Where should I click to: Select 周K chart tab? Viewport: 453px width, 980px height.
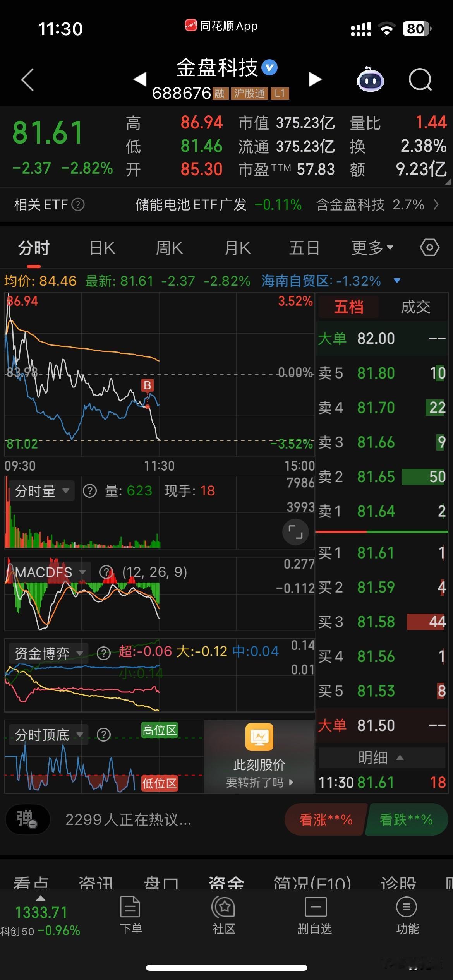[x=169, y=248]
